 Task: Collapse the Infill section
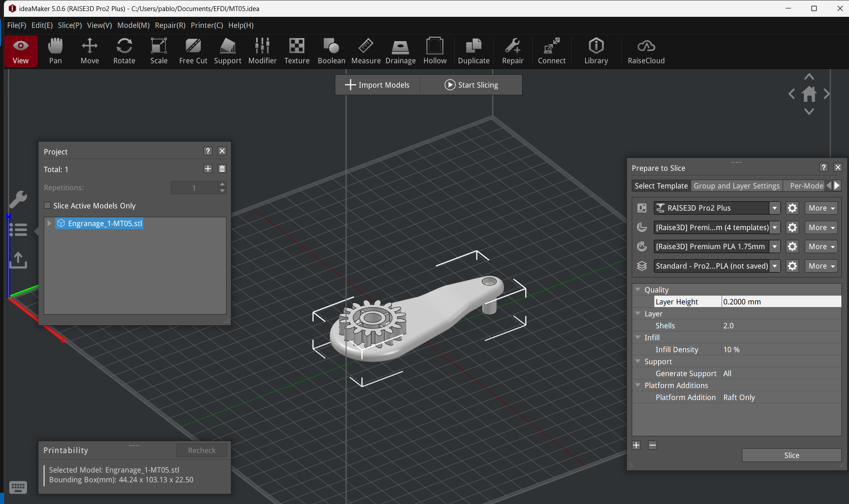(638, 337)
